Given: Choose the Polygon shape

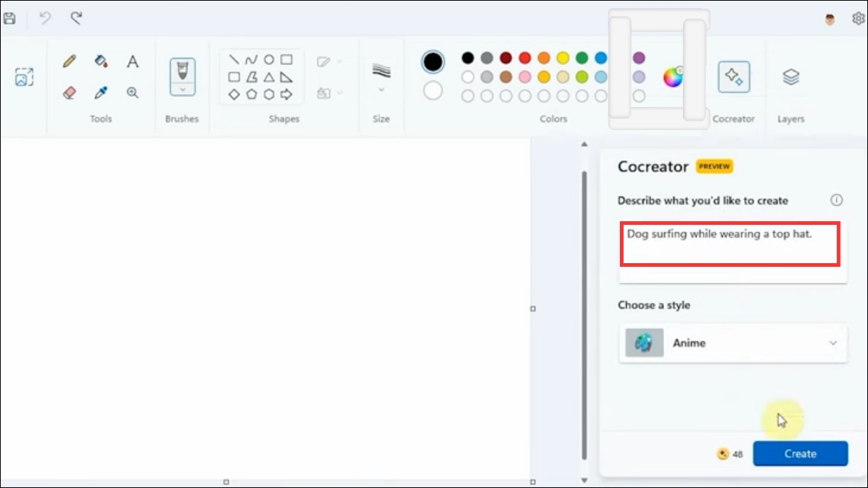Looking at the screenshot, I should [251, 77].
